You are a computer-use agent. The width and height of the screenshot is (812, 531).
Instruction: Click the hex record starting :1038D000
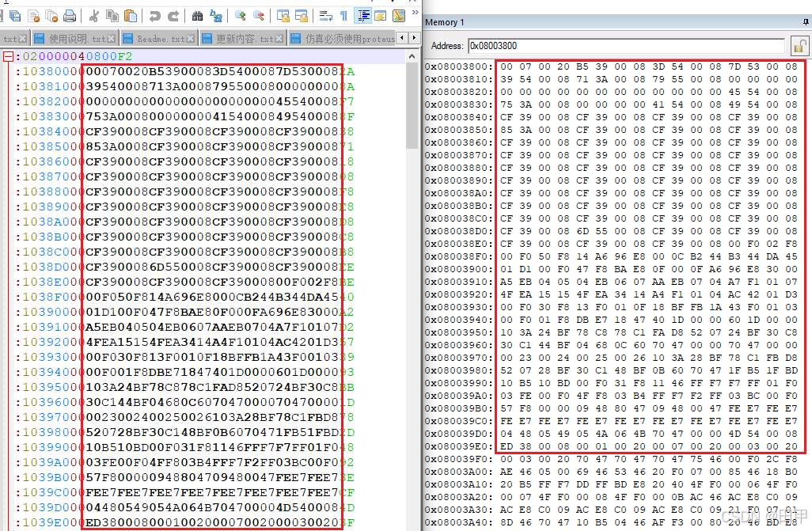click(184, 266)
